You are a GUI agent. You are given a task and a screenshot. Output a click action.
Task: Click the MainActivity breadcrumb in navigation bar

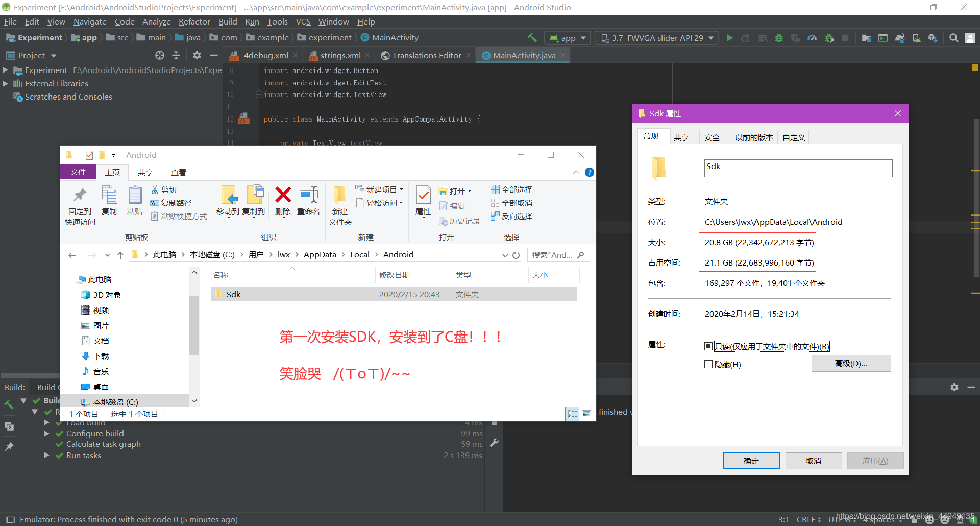pyautogui.click(x=390, y=38)
